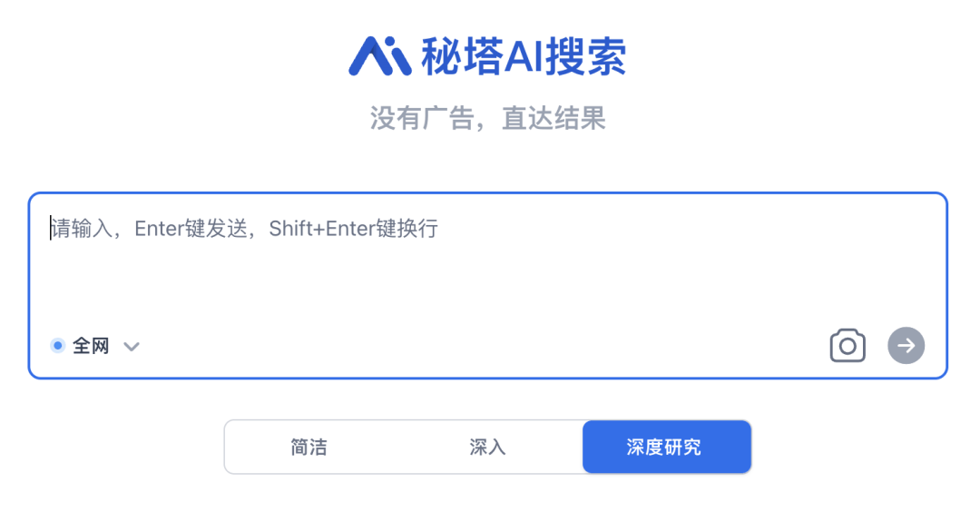This screenshot has height=512, width=980.
Task: Toggle the in-depth 深入 answer option
Action: (x=487, y=447)
